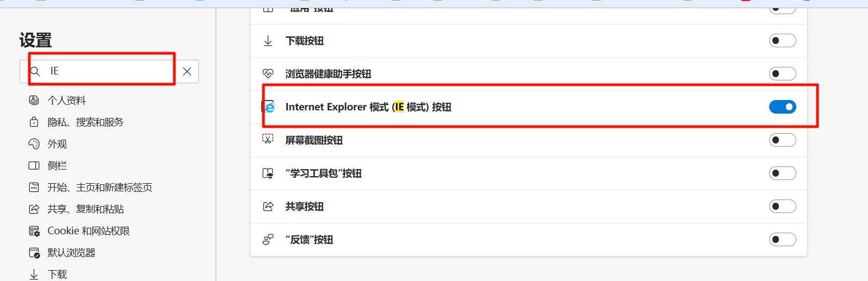
Task: Click the download icon in 下载按钮 row
Action: (x=268, y=41)
